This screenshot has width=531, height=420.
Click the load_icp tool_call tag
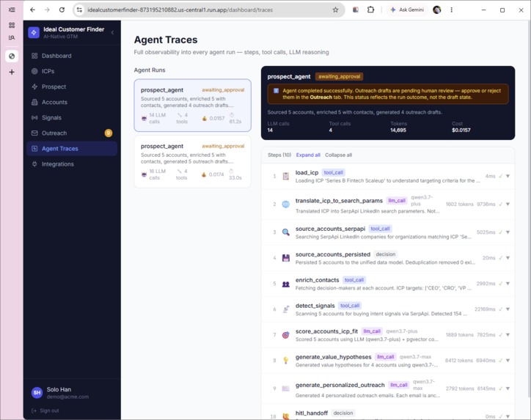tap(333, 172)
